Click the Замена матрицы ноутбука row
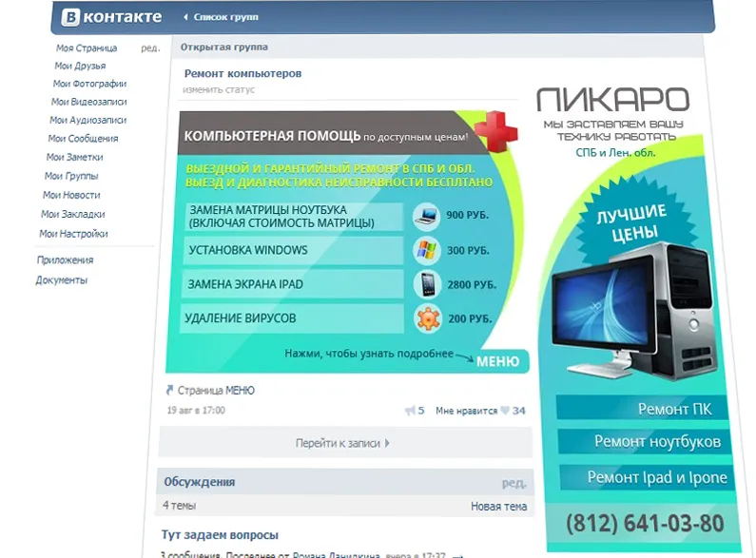Viewport: 756px width, 558px height. click(294, 217)
